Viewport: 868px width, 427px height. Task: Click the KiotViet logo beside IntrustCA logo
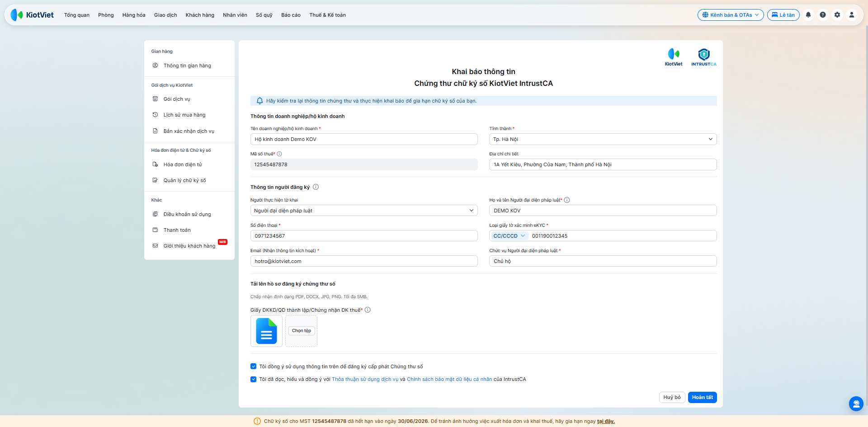674,57
